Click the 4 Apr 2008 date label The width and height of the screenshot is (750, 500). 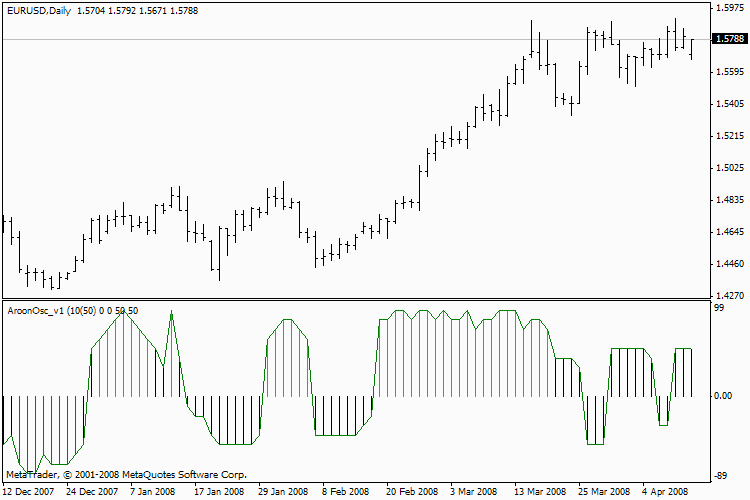pos(665,492)
